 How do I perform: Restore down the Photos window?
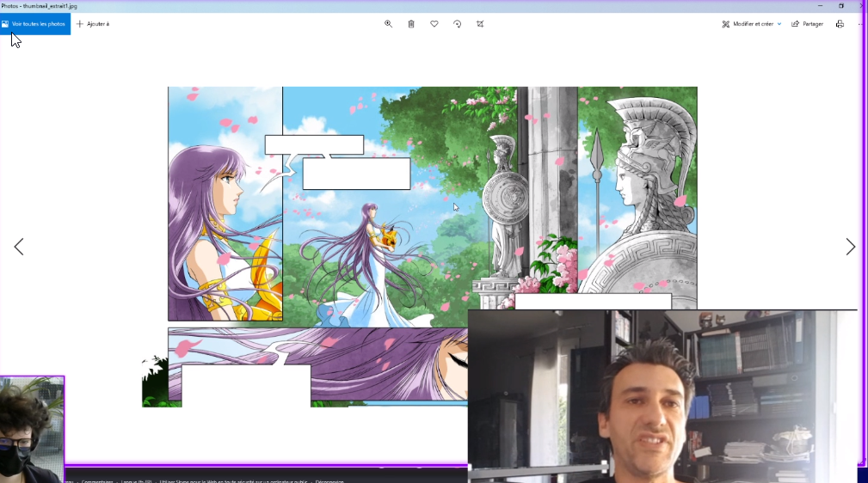tap(840, 5)
